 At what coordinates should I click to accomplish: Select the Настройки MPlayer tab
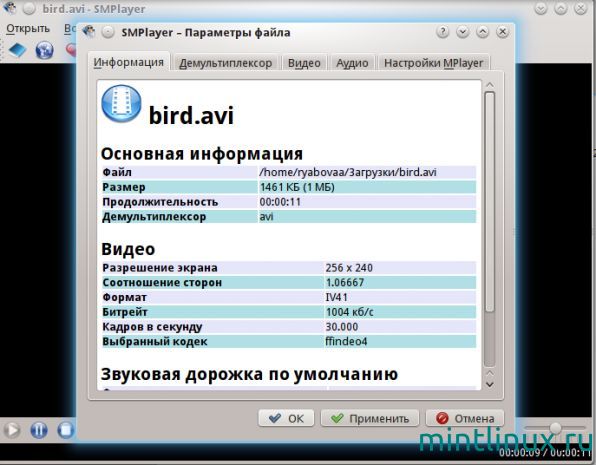(x=433, y=63)
